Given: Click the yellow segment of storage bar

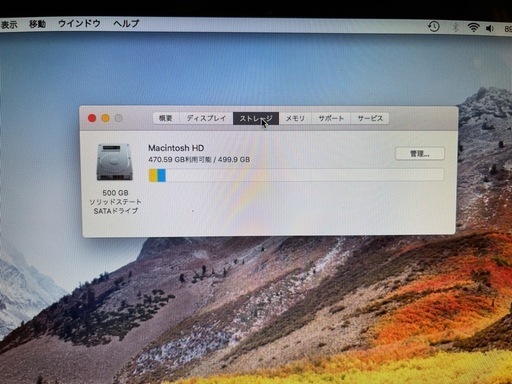Looking at the screenshot, I should point(153,175).
